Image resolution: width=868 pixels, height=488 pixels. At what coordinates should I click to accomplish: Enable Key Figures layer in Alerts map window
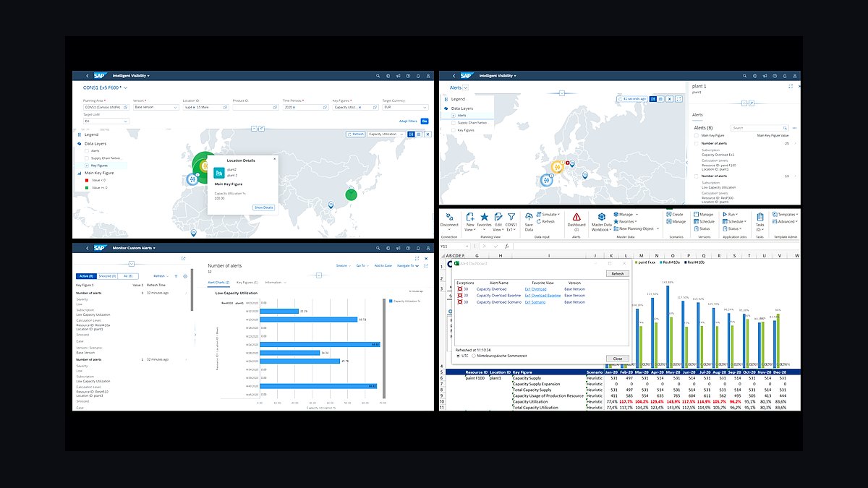click(454, 130)
